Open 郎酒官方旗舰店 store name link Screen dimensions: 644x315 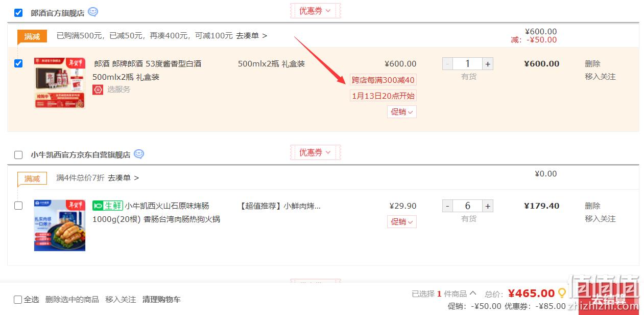(x=58, y=13)
